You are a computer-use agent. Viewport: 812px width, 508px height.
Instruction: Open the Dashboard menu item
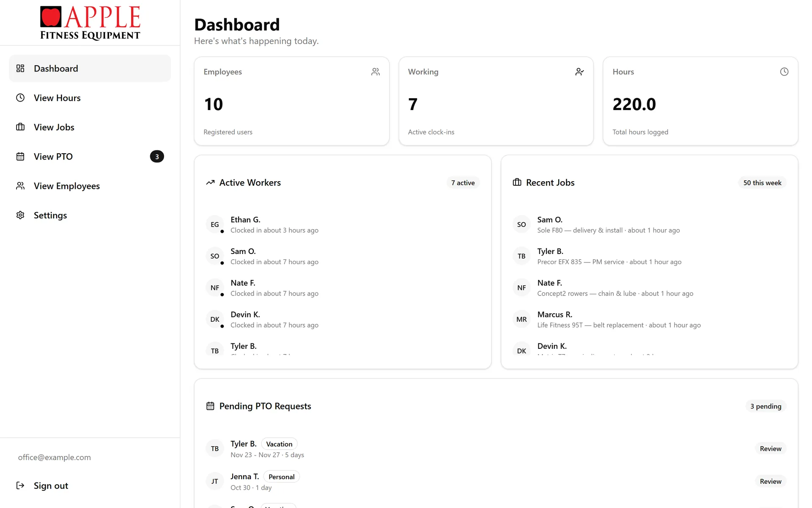click(x=90, y=69)
